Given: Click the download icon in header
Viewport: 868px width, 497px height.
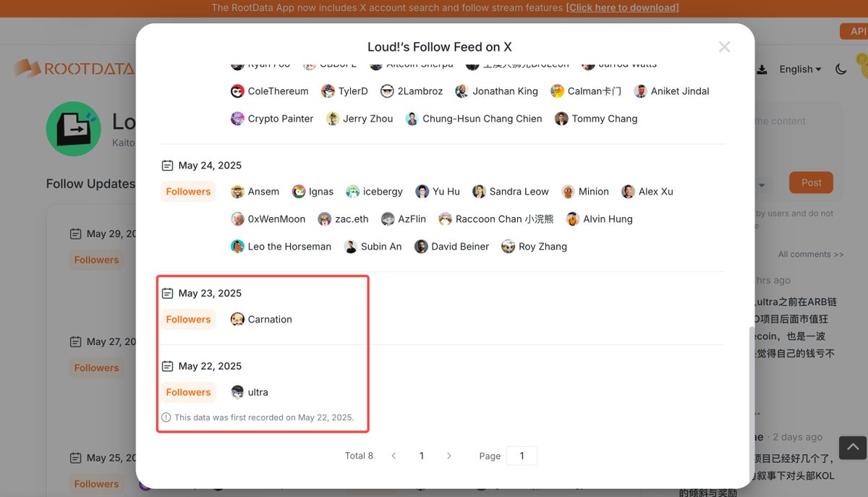Looking at the screenshot, I should pos(762,70).
